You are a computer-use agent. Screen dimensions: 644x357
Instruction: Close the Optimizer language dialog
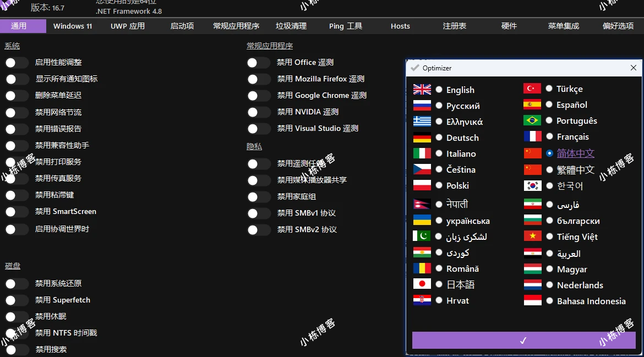pos(634,68)
